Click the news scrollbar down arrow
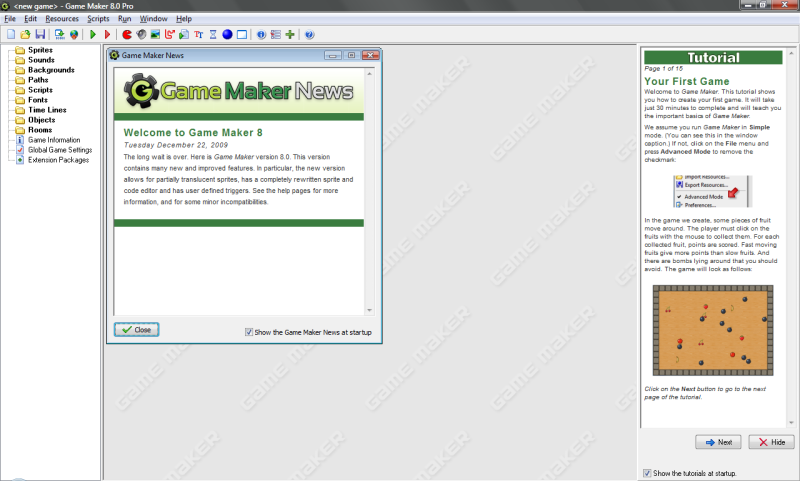 (369, 310)
